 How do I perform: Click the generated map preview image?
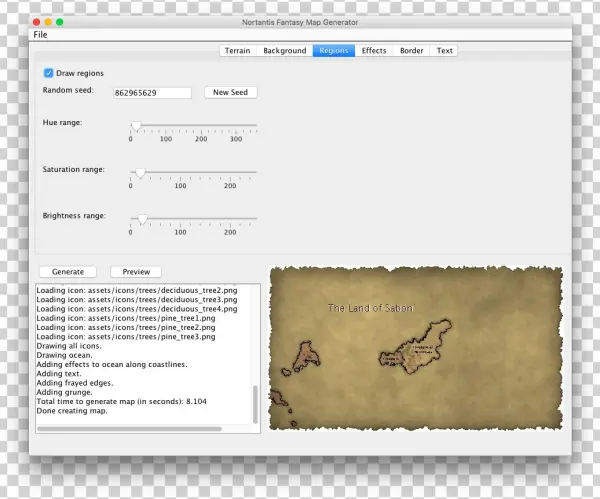tap(415, 350)
